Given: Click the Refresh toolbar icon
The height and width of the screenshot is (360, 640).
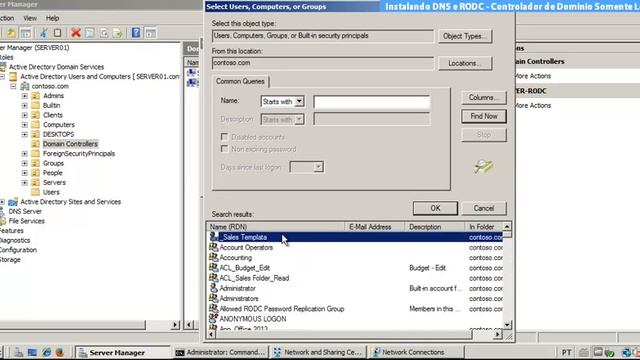Looking at the screenshot, I should tap(104, 33).
